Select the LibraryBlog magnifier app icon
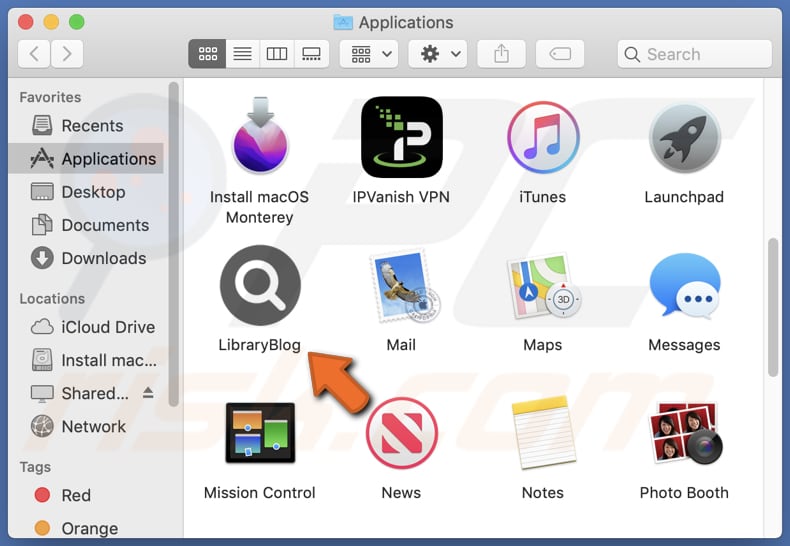 pyautogui.click(x=260, y=285)
